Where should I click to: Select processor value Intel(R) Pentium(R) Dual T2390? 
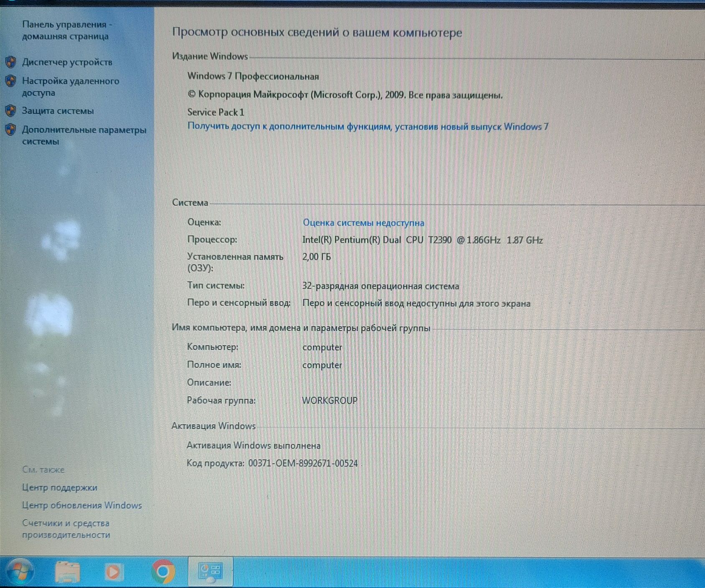pos(422,240)
